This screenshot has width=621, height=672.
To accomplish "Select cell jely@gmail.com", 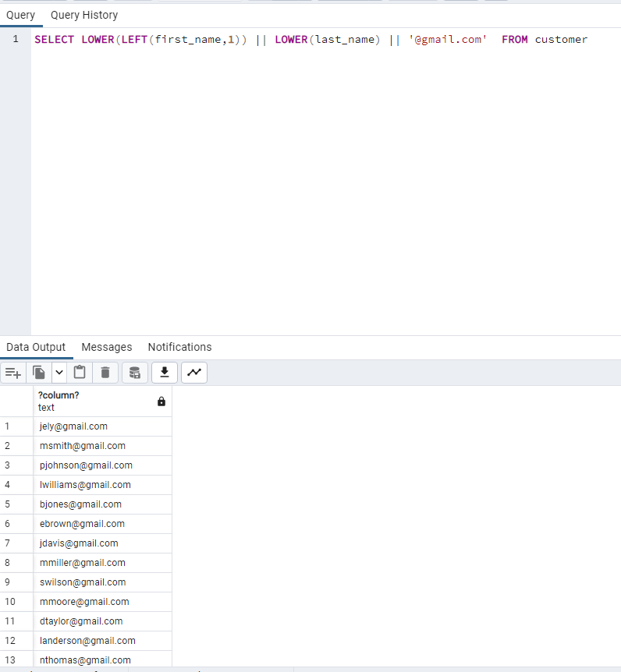I will (x=102, y=426).
